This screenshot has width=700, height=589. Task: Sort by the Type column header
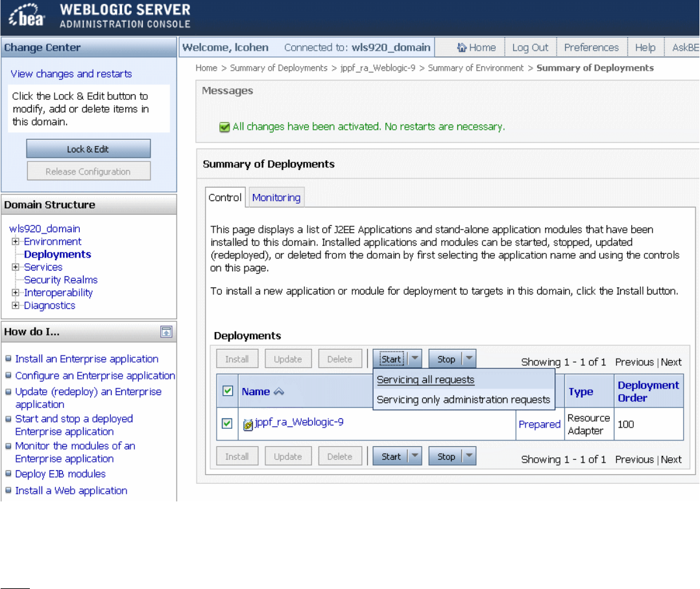click(581, 391)
